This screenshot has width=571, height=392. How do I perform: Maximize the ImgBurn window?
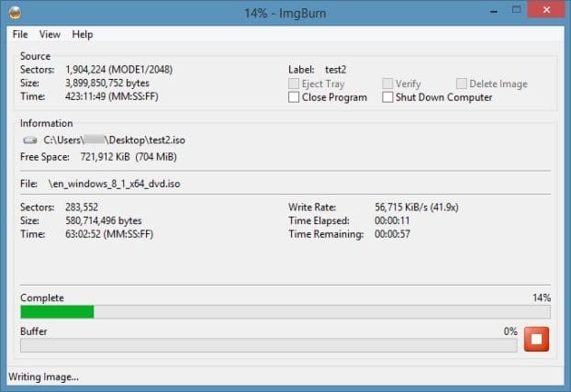pyautogui.click(x=516, y=10)
